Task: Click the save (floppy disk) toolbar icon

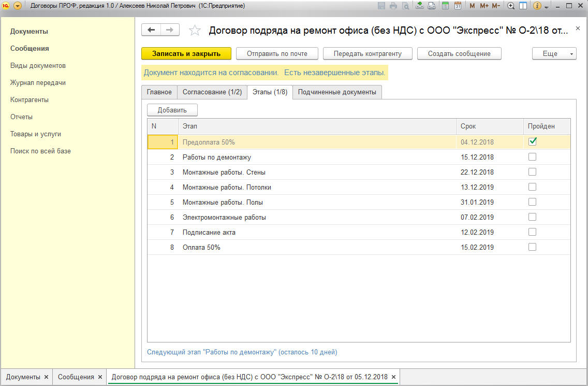Action: click(x=381, y=6)
